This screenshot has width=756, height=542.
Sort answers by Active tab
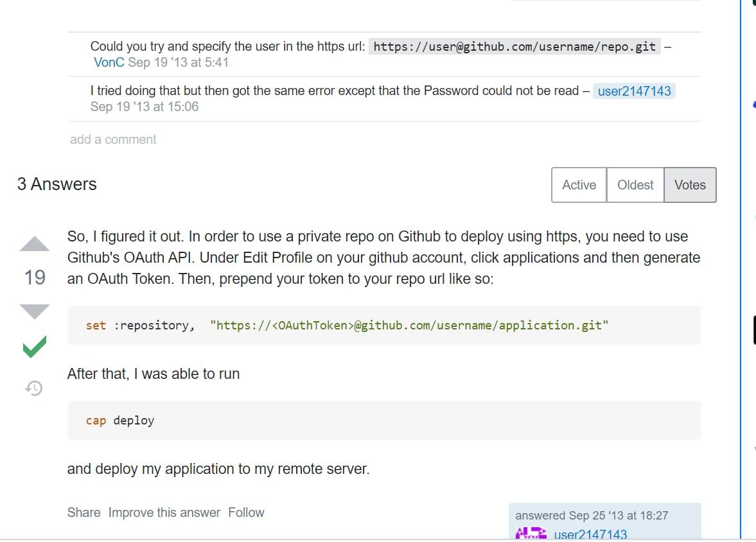tap(579, 185)
